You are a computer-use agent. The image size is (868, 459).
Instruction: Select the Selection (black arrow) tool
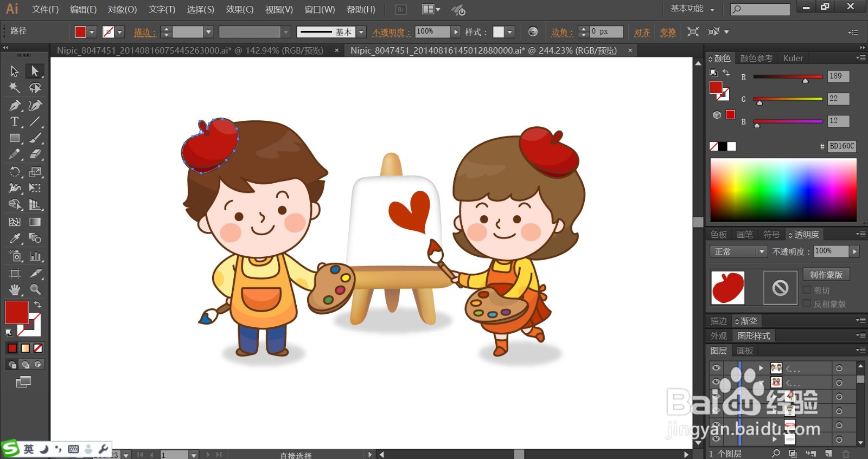(x=15, y=71)
